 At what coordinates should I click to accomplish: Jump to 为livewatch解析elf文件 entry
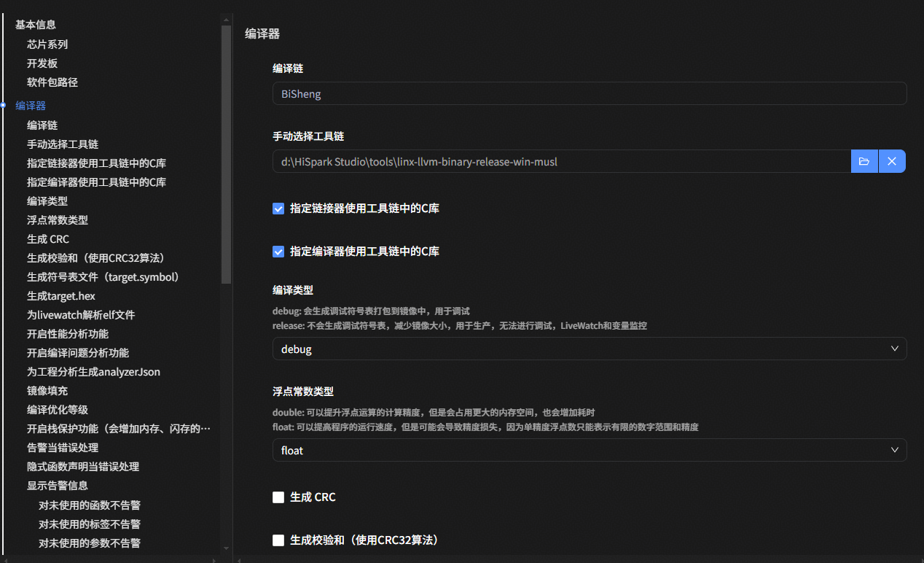coord(81,315)
